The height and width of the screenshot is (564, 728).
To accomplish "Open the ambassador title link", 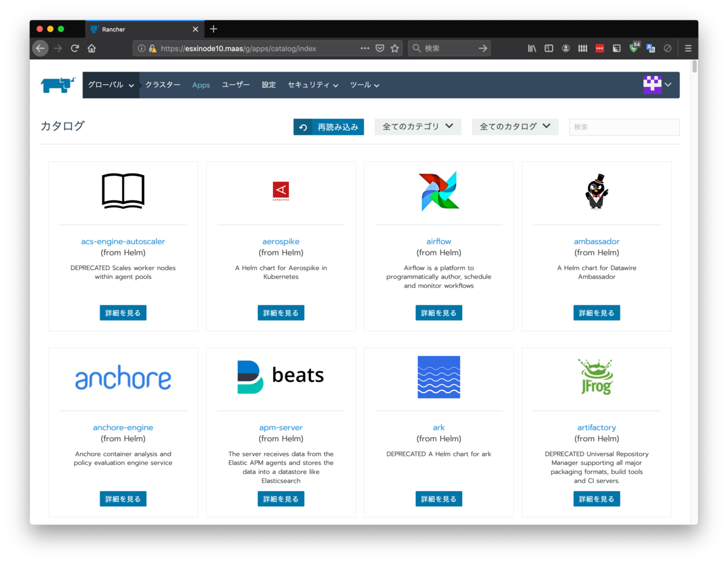I will point(596,242).
